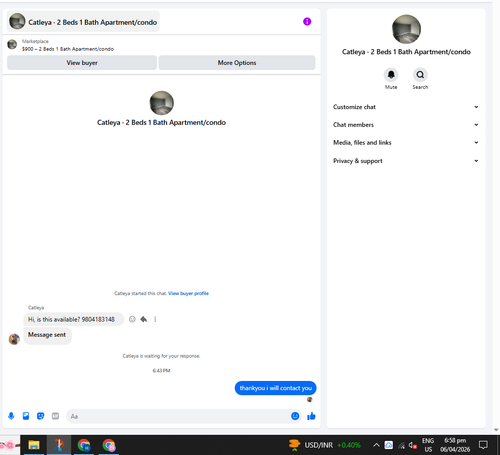Open Catleya's profile picture in sidebar

coord(406,29)
